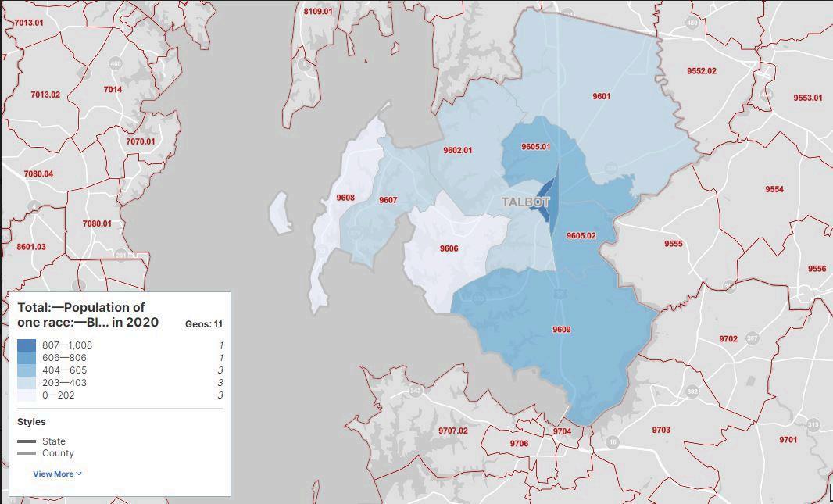Image resolution: width=833 pixels, height=504 pixels.
Task: Click tract label 9553.01
Action: click(807, 98)
